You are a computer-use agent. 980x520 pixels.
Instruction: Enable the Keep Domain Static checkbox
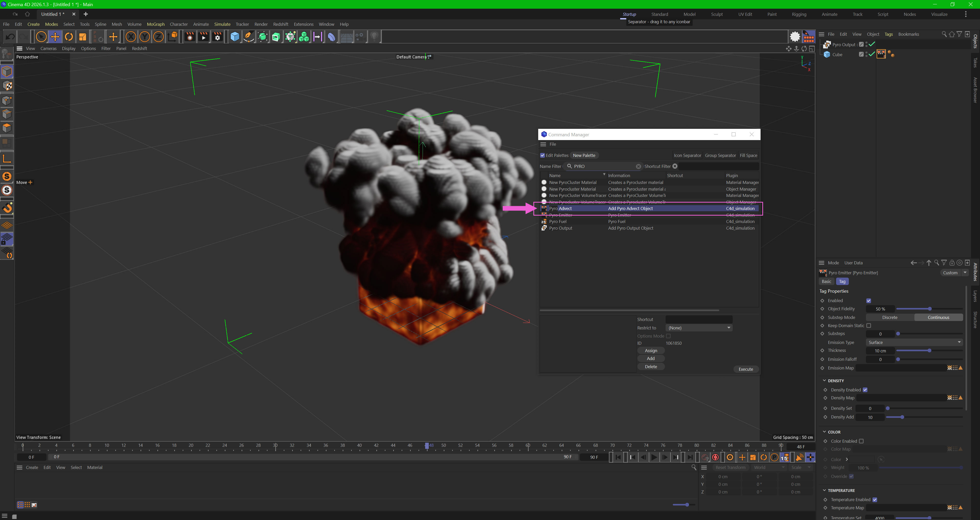[868, 326]
